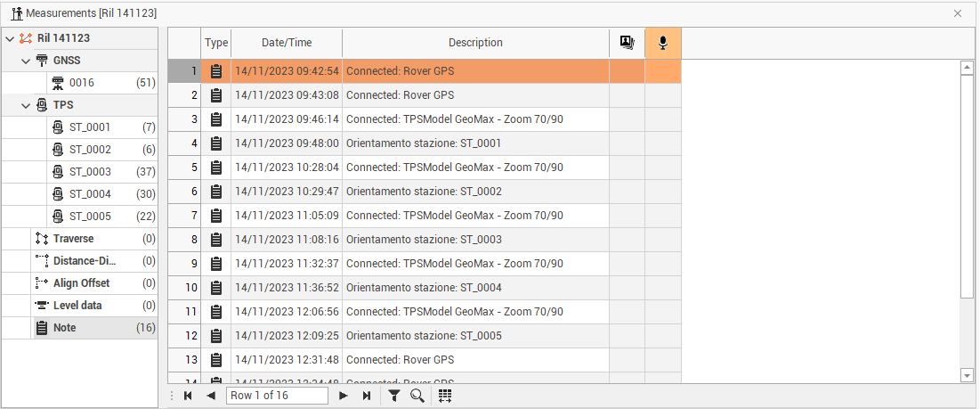Collapse the GNSS tree group
The width and height of the screenshot is (980, 409).
pyautogui.click(x=27, y=61)
